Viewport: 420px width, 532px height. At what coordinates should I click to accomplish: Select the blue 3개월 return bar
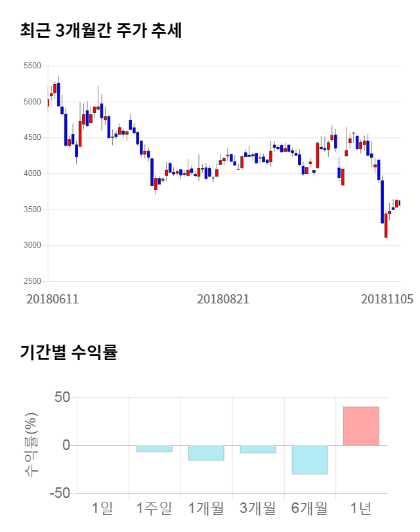click(257, 449)
